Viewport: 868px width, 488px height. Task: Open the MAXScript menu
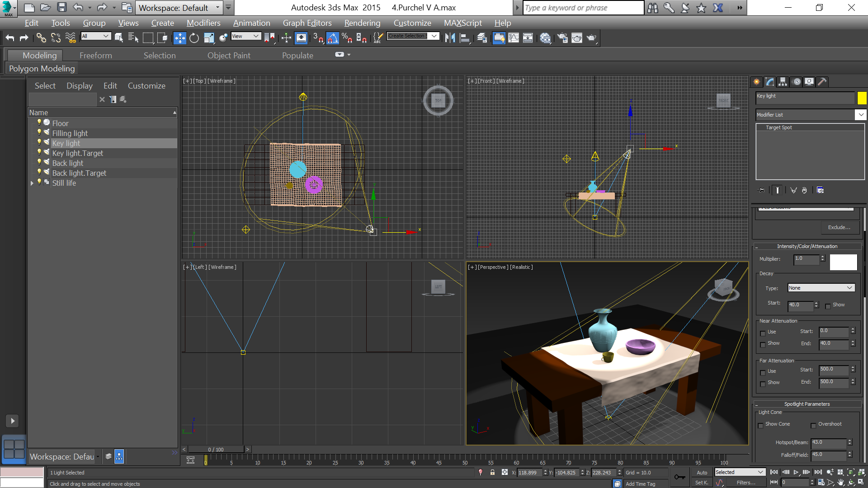tap(462, 23)
